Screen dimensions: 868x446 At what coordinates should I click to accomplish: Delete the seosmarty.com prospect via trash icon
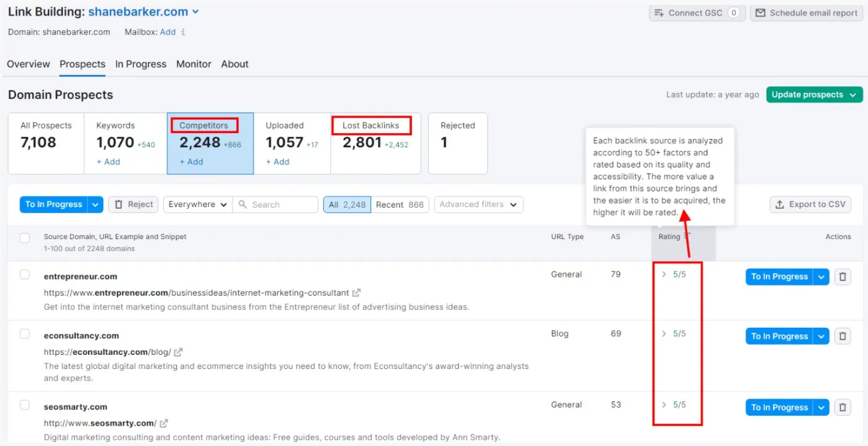pyautogui.click(x=843, y=407)
